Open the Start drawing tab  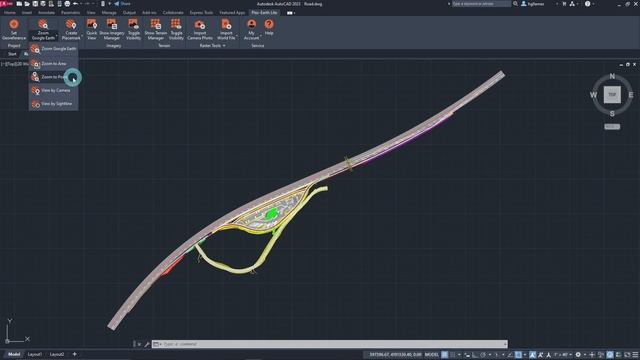[12, 54]
